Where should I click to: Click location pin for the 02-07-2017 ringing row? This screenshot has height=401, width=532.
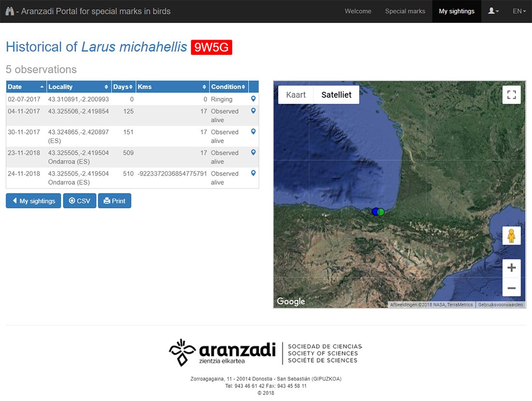click(253, 99)
